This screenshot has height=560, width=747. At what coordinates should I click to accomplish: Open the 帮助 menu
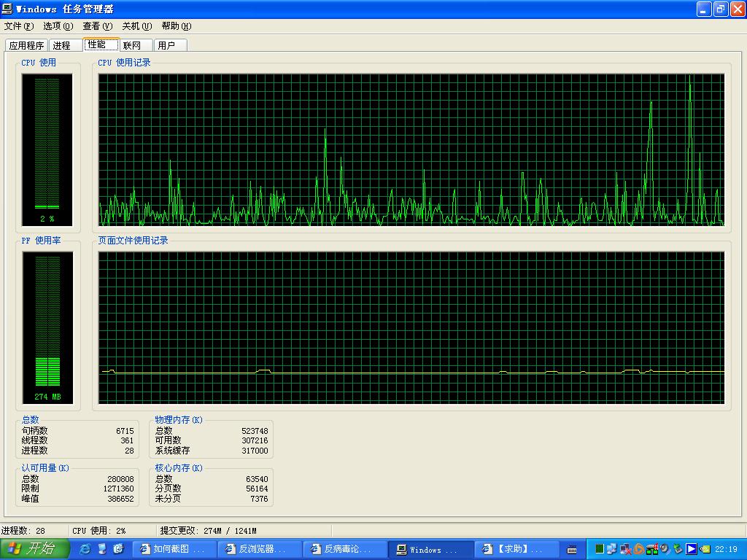tap(177, 26)
